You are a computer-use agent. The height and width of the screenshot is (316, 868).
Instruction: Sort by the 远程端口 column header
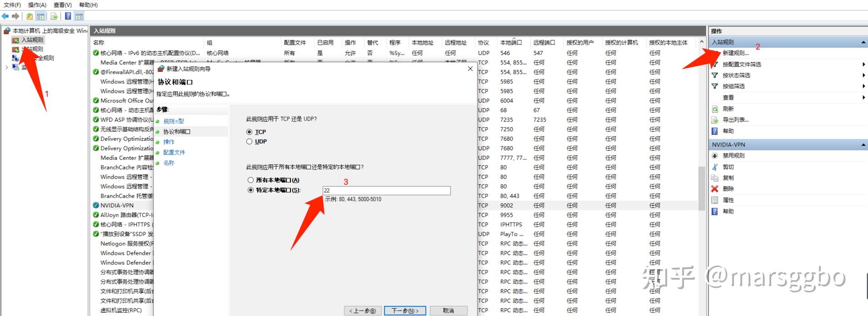pyautogui.click(x=547, y=43)
